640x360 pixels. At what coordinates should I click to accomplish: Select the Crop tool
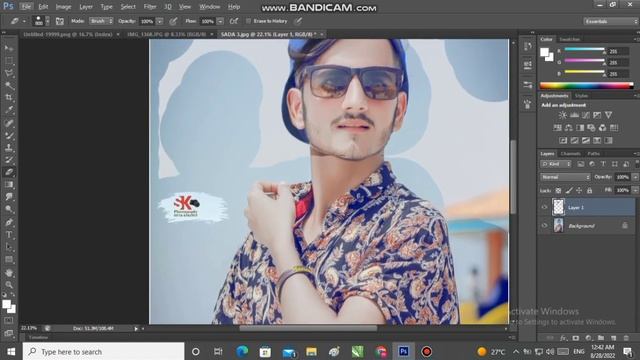[x=9, y=98]
